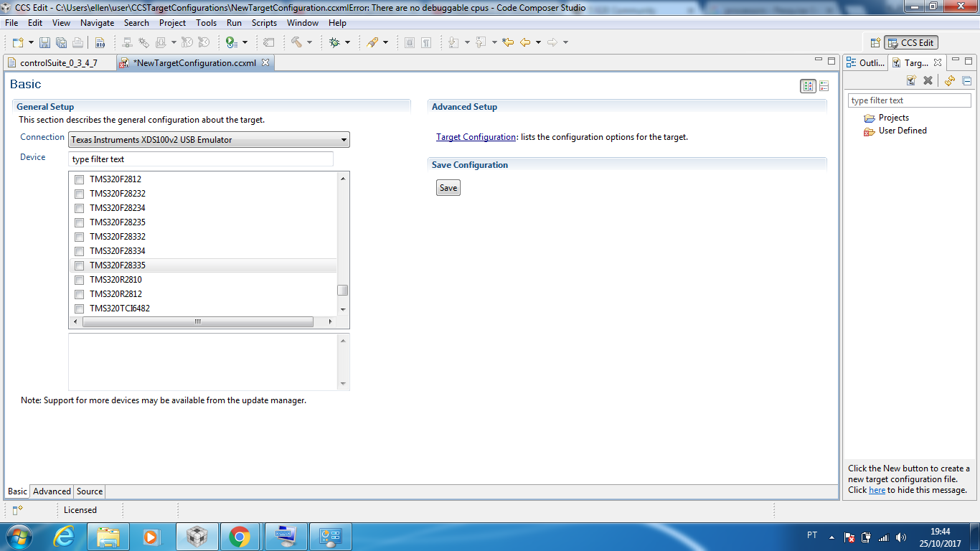Click the Windows Start button
This screenshot has width=980, height=551.
pos(19,537)
